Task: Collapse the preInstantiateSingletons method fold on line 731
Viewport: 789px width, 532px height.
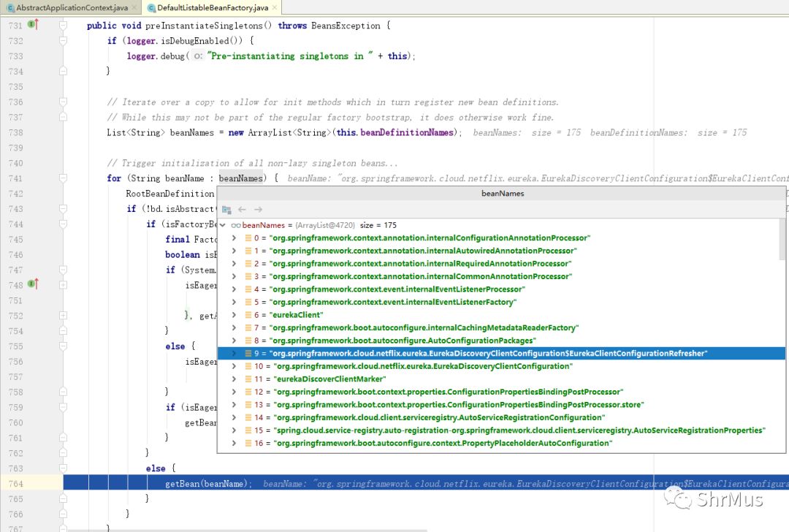Action: pyautogui.click(x=63, y=26)
